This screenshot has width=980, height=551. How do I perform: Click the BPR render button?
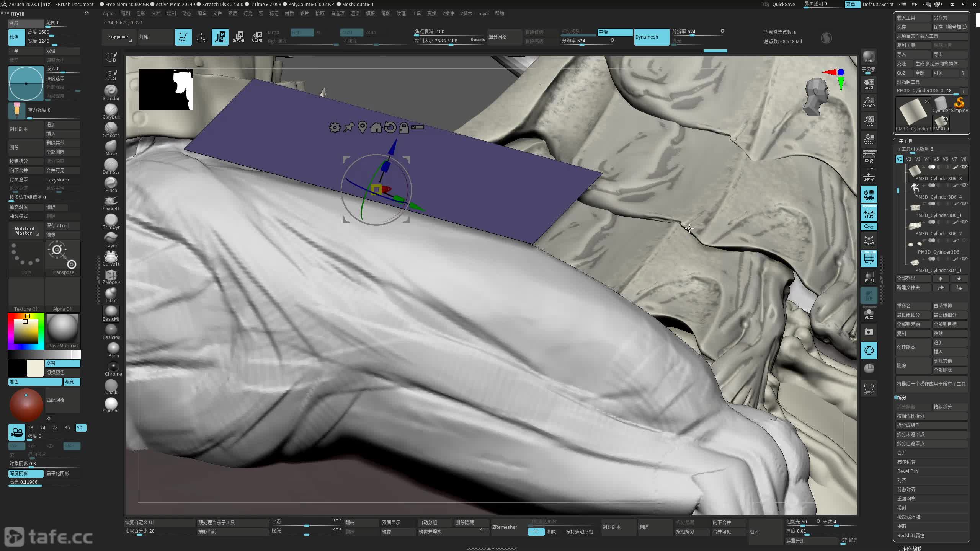coord(869,57)
